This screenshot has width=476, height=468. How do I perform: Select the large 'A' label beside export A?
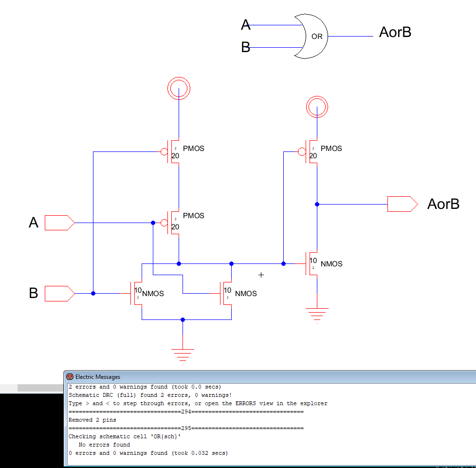(34, 222)
